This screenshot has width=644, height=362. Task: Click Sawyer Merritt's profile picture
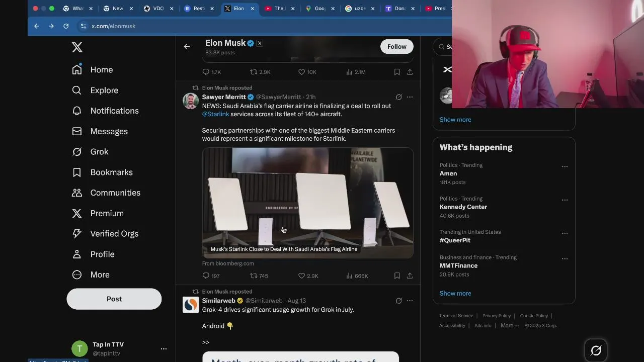pos(190,101)
